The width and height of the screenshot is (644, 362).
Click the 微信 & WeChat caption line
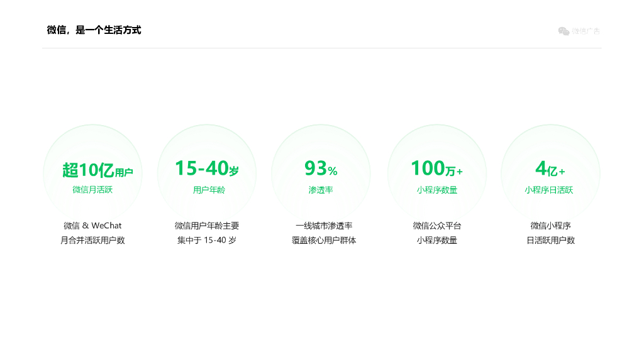coord(92,226)
